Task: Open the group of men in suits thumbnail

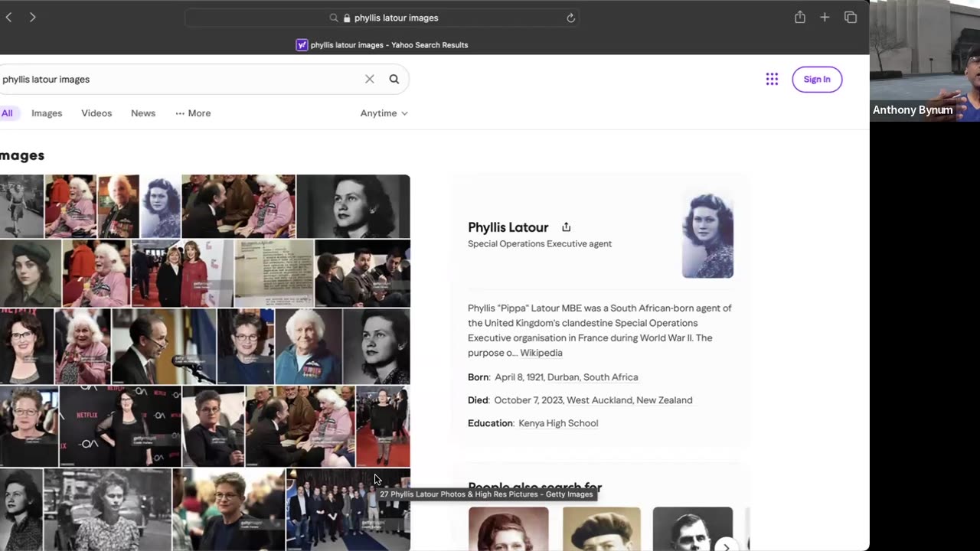Action: (x=348, y=510)
